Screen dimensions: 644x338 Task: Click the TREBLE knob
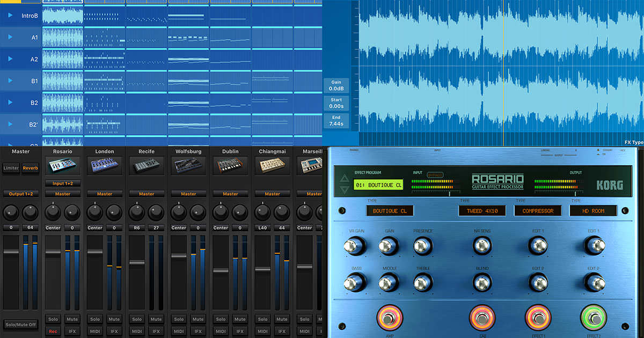(x=423, y=282)
